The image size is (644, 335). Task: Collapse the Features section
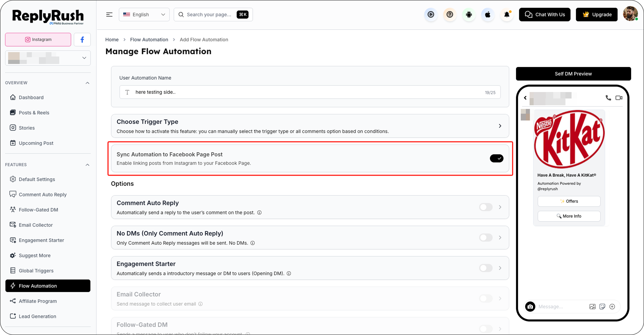point(87,165)
